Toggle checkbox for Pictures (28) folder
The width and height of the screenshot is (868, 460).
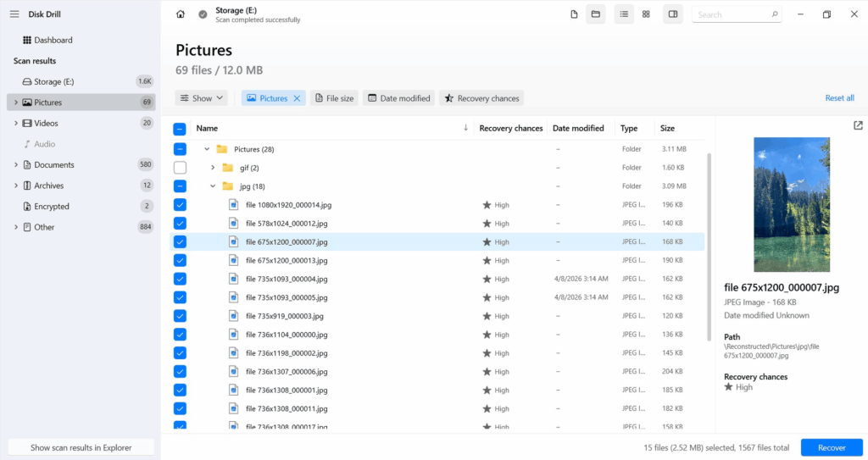pos(180,149)
